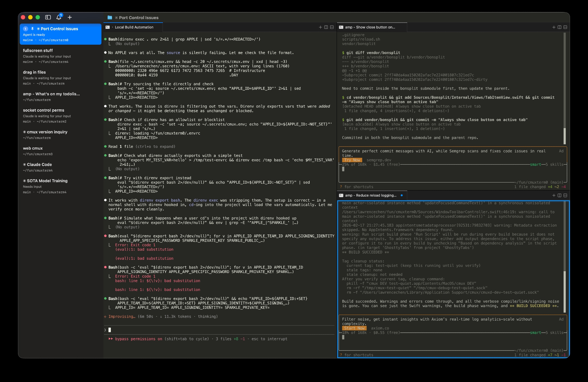Click the folder icon beside Port Control Issues
Image resolution: width=588 pixels, height=382 pixels.
(110, 18)
